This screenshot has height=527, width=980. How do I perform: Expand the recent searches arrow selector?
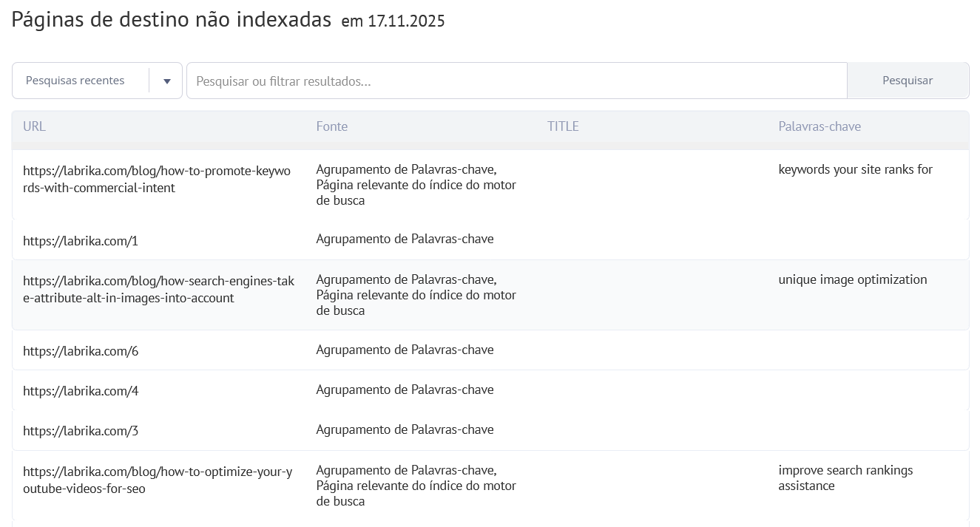(166, 80)
